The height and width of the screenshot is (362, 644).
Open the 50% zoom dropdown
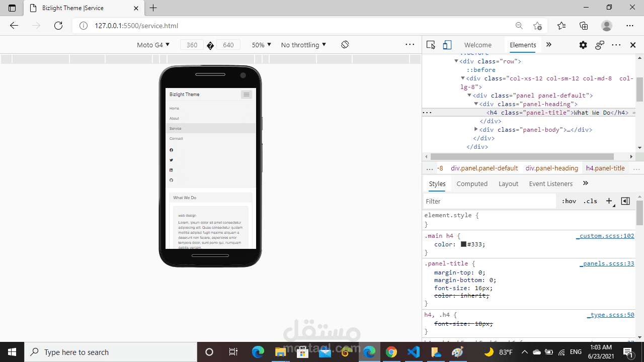(x=262, y=45)
